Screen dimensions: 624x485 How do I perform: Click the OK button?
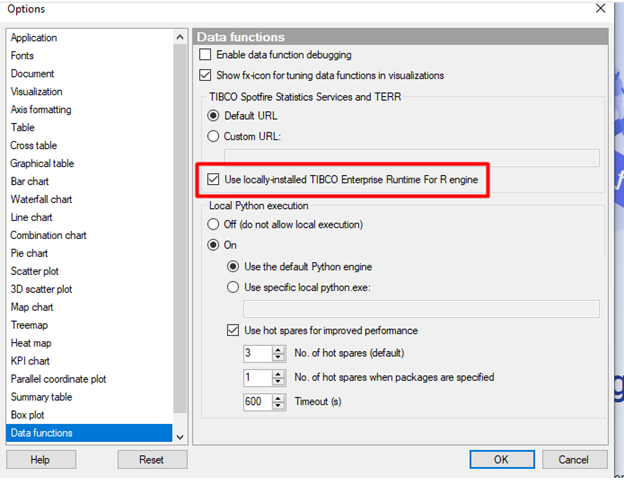502,460
